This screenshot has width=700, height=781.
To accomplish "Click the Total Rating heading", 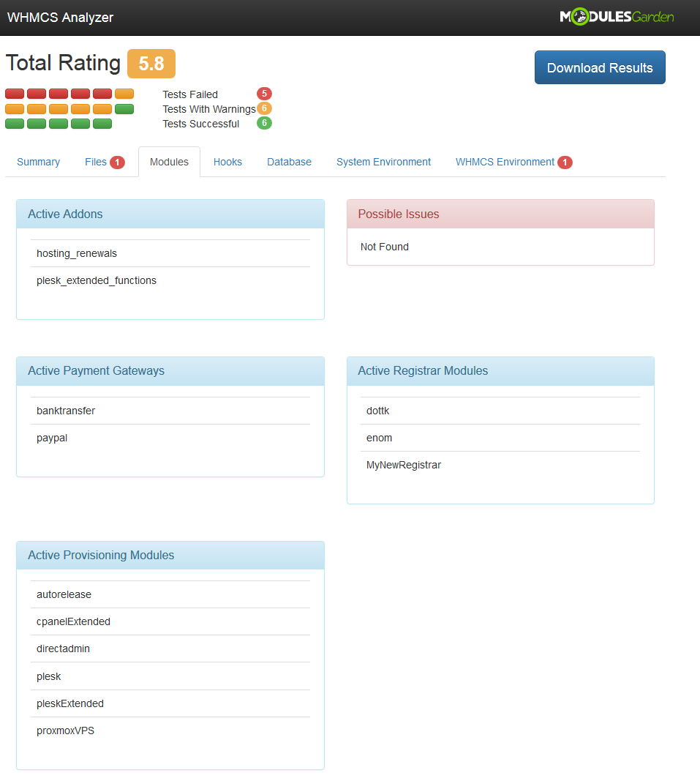I will [63, 63].
